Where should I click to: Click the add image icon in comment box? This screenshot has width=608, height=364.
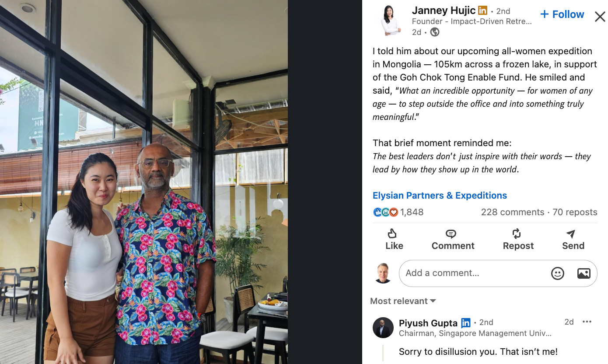coord(584,273)
